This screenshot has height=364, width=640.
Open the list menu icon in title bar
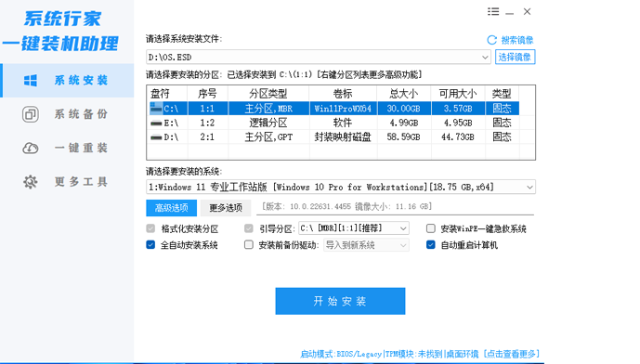(493, 12)
